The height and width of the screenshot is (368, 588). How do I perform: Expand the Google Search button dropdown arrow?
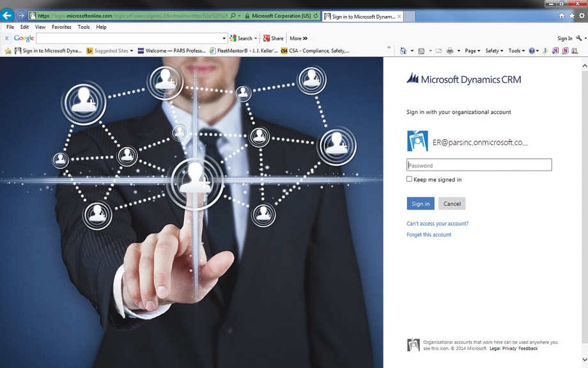(x=256, y=38)
